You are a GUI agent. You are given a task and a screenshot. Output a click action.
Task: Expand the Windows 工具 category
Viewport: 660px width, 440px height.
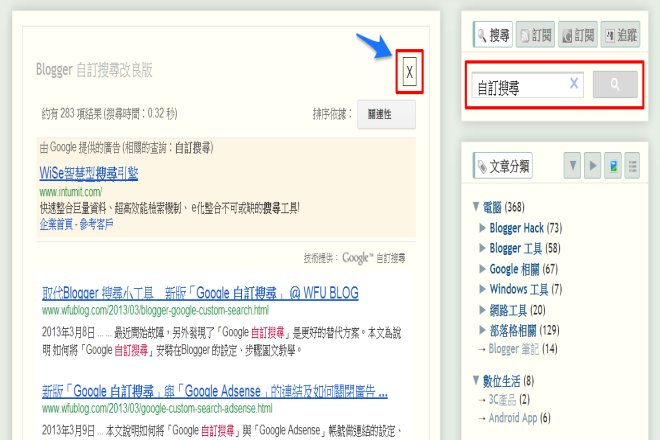(482, 289)
